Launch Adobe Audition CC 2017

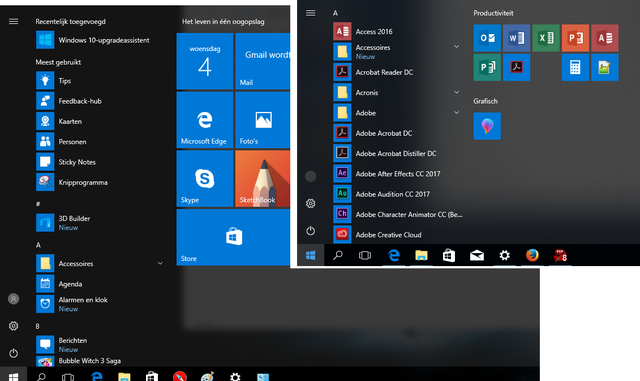click(x=382, y=194)
